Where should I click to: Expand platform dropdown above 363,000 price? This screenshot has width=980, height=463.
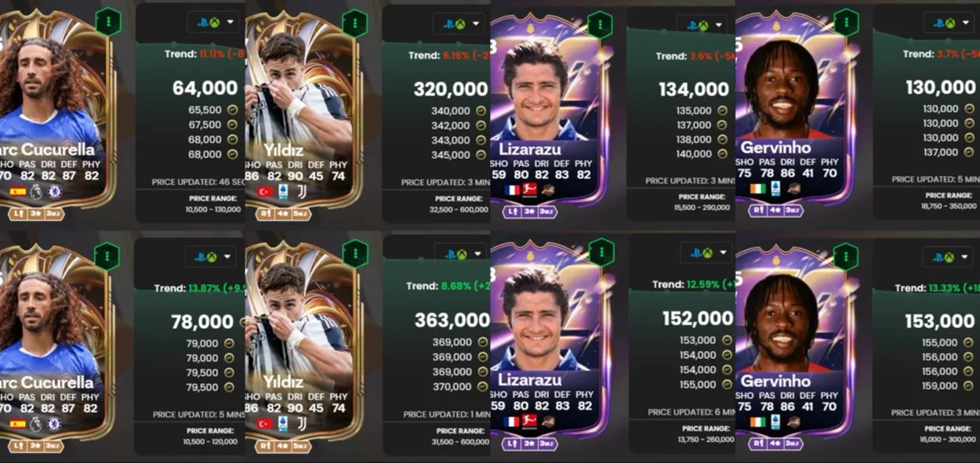[459, 254]
